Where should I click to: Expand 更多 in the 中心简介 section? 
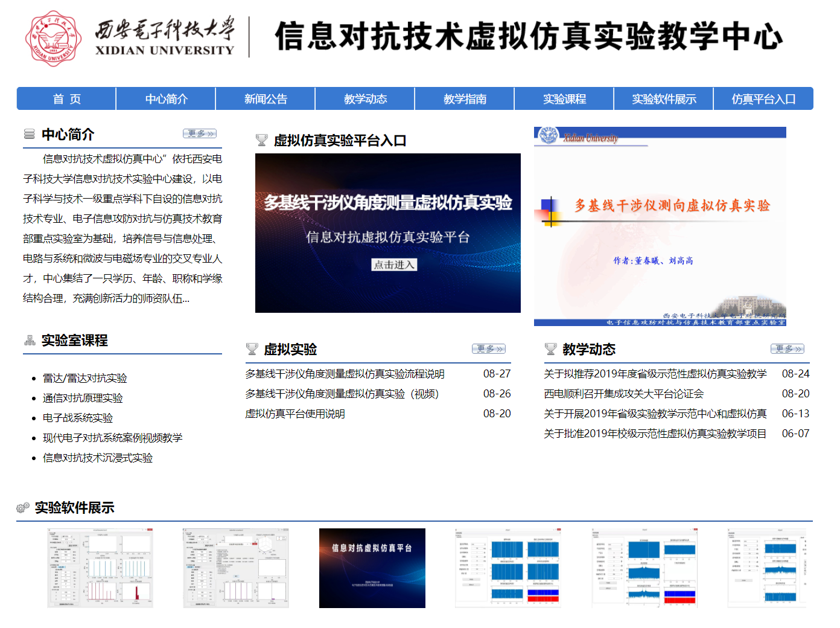tap(199, 133)
